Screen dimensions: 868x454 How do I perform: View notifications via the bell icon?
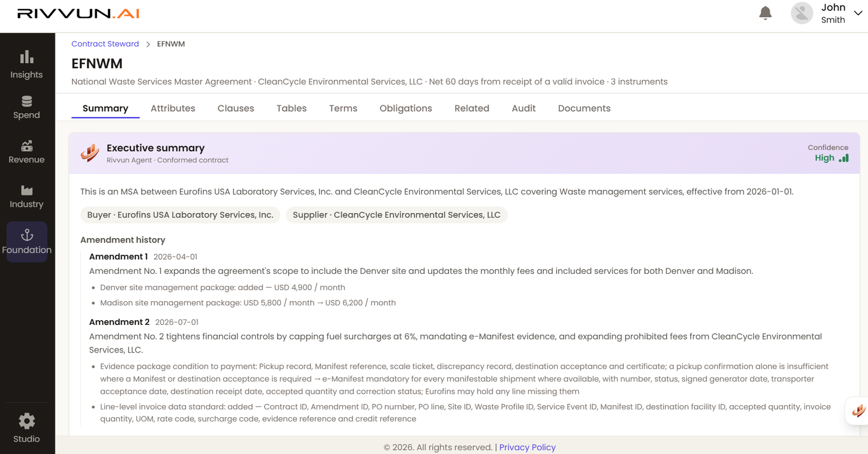[765, 13]
